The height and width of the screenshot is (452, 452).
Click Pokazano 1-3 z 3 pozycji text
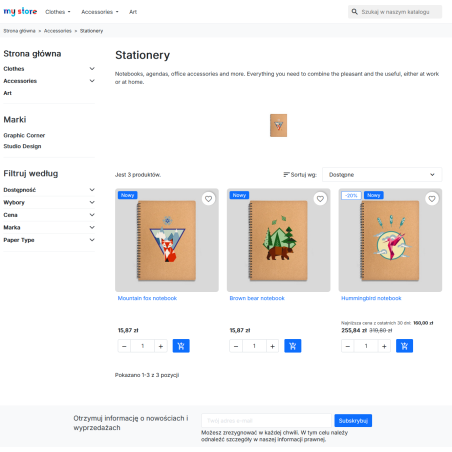pyautogui.click(x=147, y=375)
